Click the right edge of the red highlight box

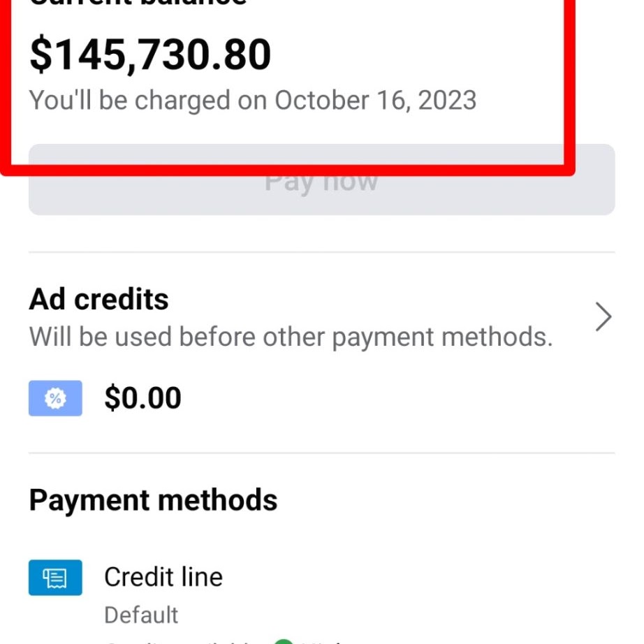[x=569, y=84]
